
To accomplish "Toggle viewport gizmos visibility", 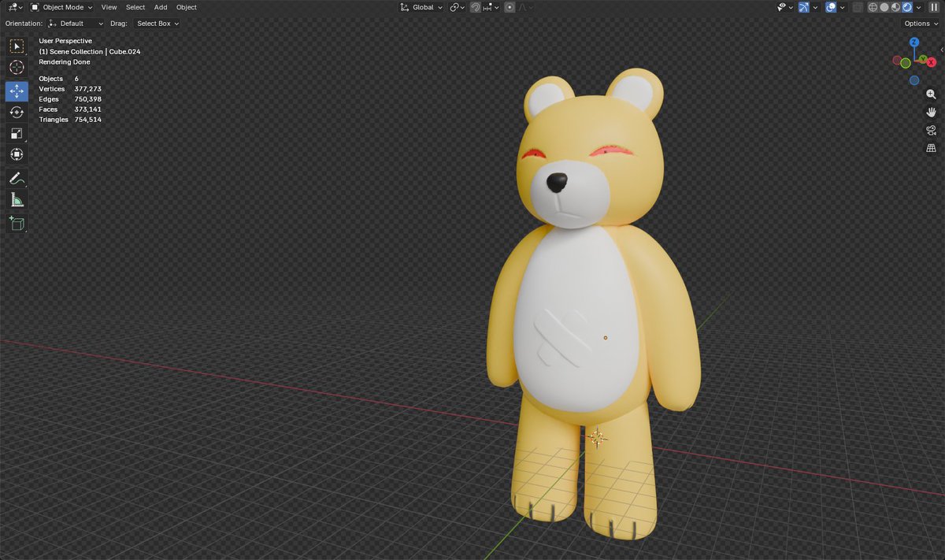I will pos(804,7).
